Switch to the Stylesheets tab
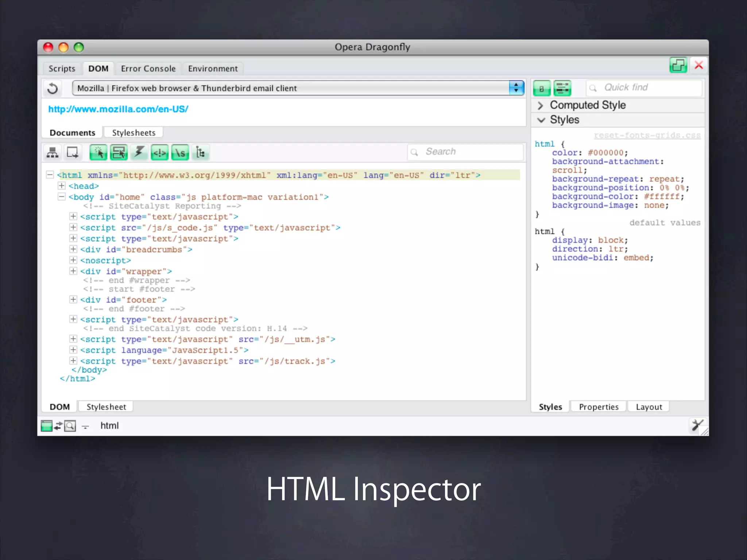This screenshot has height=560, width=747. coord(134,133)
